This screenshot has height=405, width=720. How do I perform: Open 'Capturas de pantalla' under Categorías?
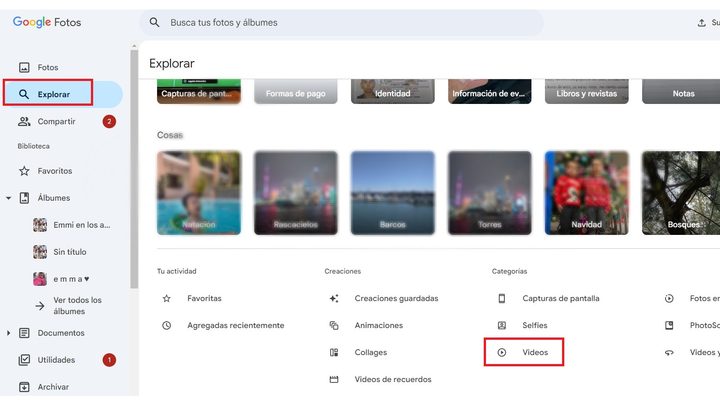tap(561, 298)
